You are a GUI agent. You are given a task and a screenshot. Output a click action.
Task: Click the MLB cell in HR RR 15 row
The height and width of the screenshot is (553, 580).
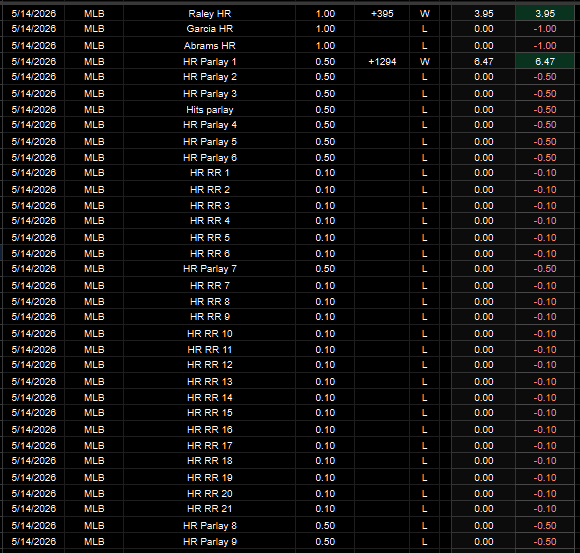94,413
